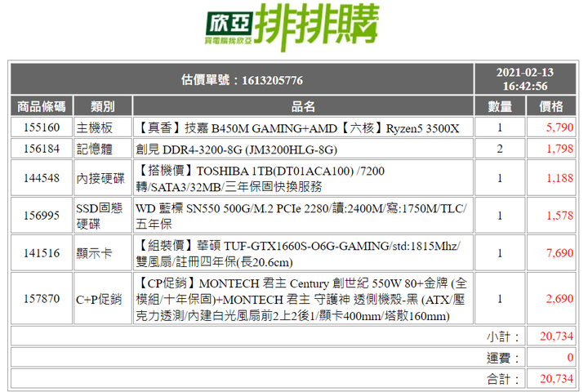Click the price 7,690
The image size is (588, 392).
pyautogui.click(x=551, y=253)
